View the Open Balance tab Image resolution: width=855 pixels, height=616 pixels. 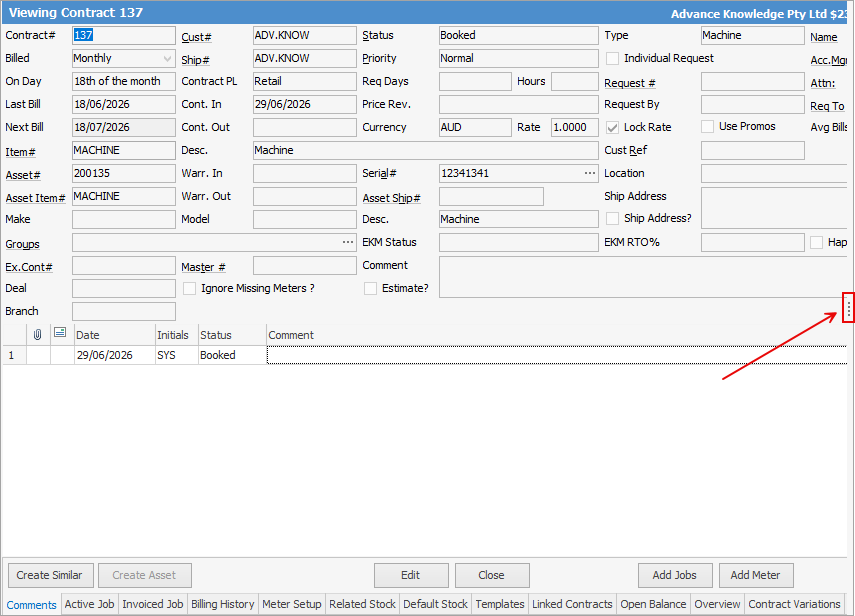[x=653, y=604]
